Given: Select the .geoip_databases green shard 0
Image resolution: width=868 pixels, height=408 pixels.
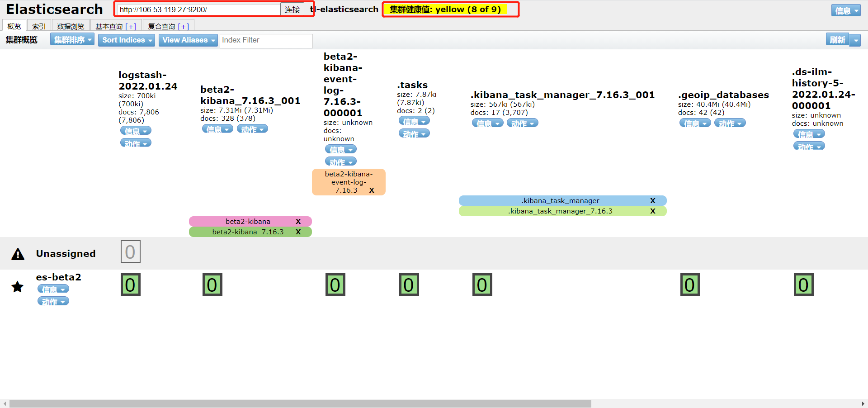Looking at the screenshot, I should (689, 285).
